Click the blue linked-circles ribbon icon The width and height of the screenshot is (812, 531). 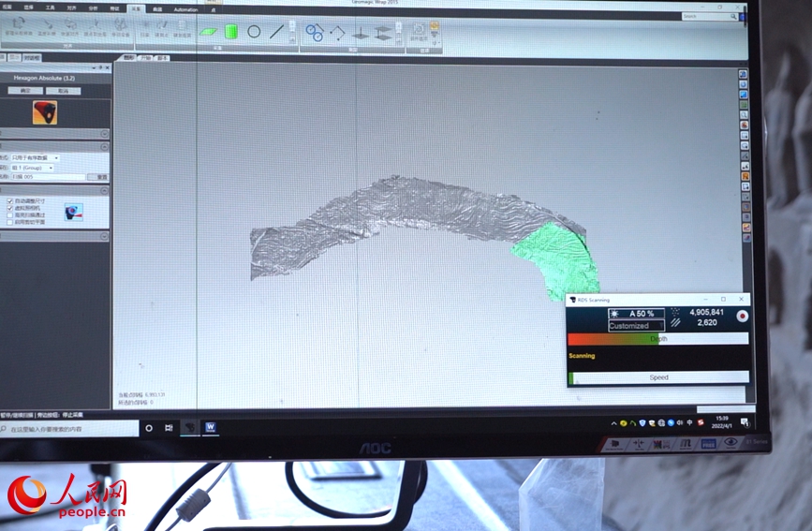coord(314,33)
